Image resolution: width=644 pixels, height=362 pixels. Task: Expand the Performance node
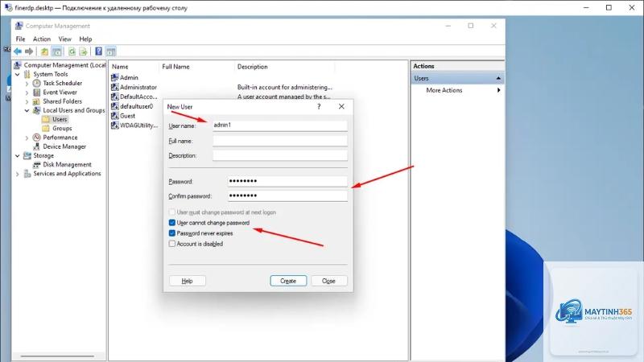[27, 138]
